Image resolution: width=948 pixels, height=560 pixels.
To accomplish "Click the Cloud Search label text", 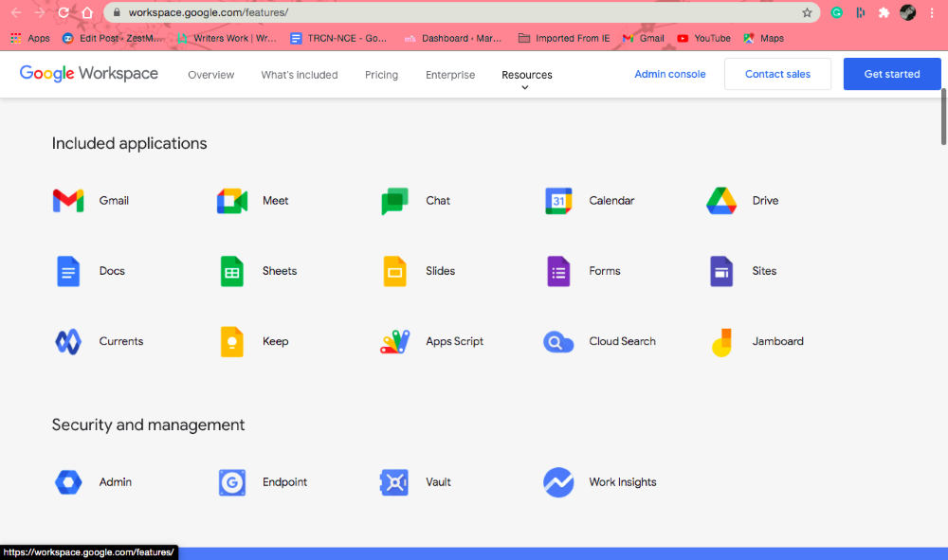I will [622, 341].
